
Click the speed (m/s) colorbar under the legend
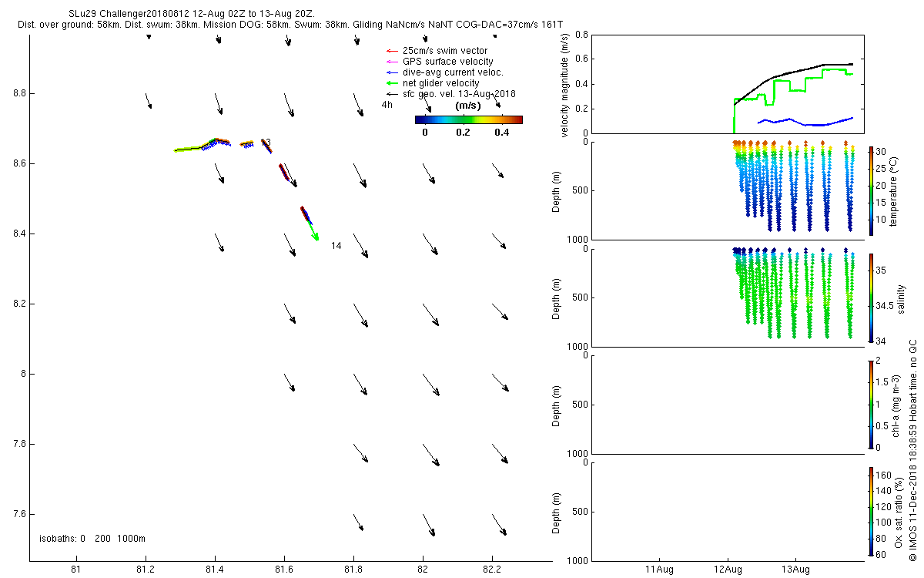tap(468, 119)
